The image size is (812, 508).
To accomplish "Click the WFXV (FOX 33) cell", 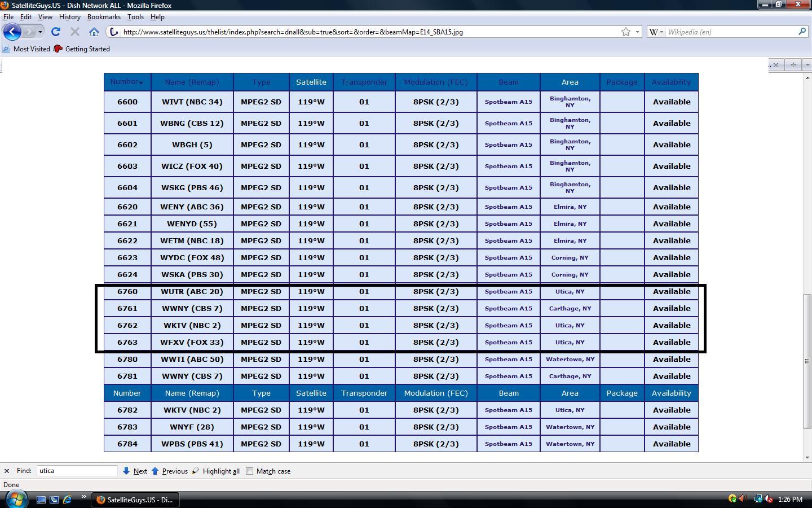I will pos(192,342).
